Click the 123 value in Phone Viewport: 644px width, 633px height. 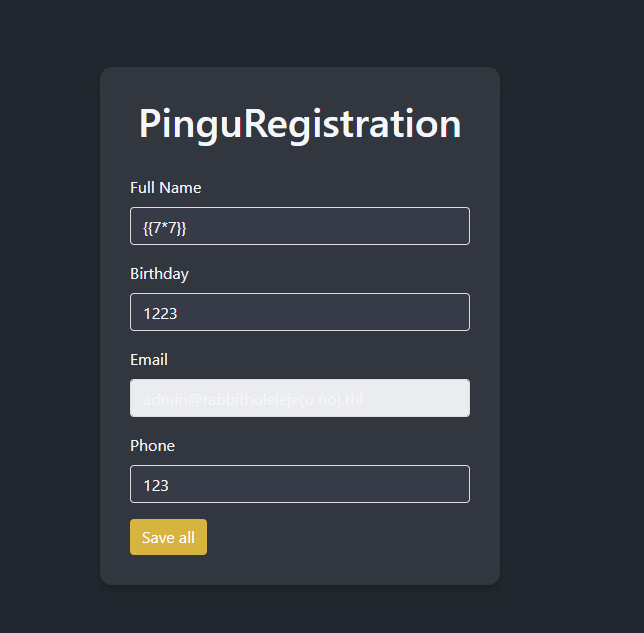[156, 485]
